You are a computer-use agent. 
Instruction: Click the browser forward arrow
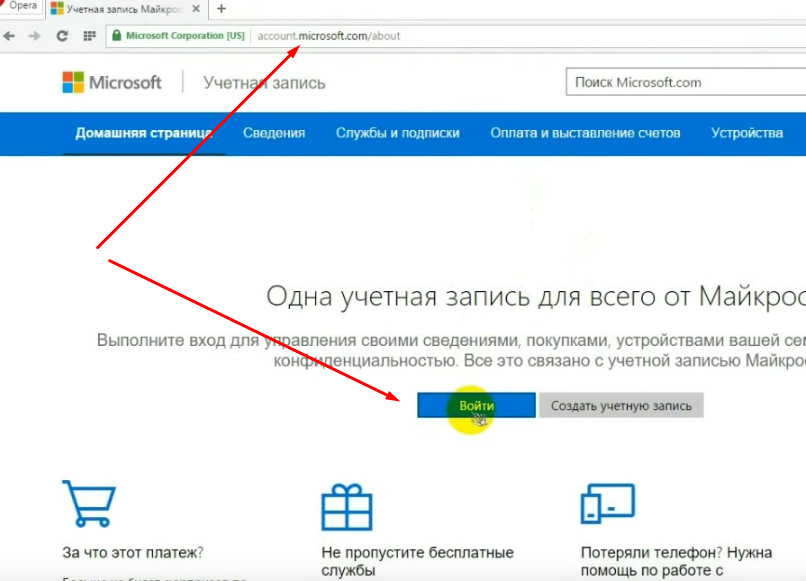34,36
